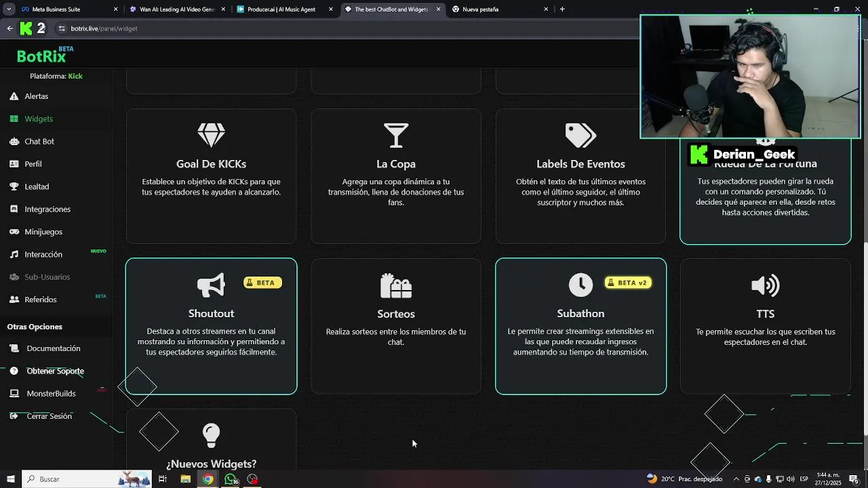This screenshot has width=868, height=488.
Task: Click the Obtener Soporte headset icon
Action: click(14, 371)
